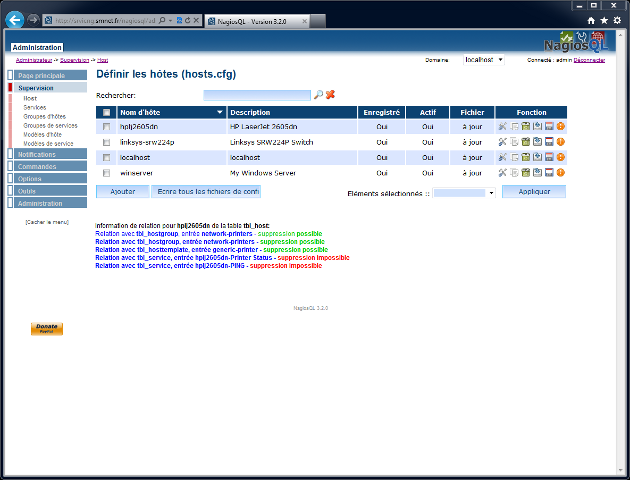Select Groupes d'hôtes in the sidebar

44,116
